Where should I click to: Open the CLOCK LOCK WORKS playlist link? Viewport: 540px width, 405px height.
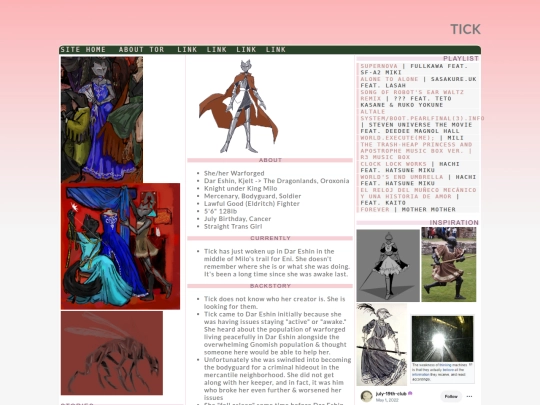pyautogui.click(x=393, y=164)
